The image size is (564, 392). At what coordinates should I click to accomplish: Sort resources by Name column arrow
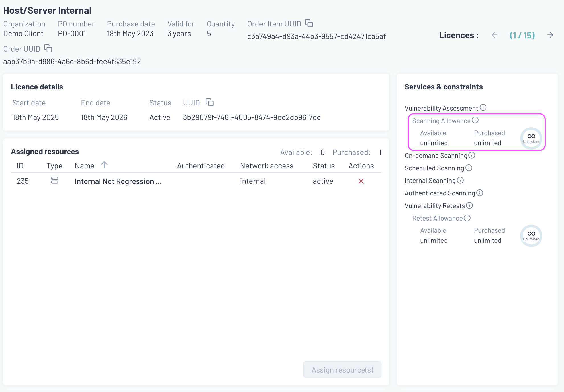(x=104, y=165)
